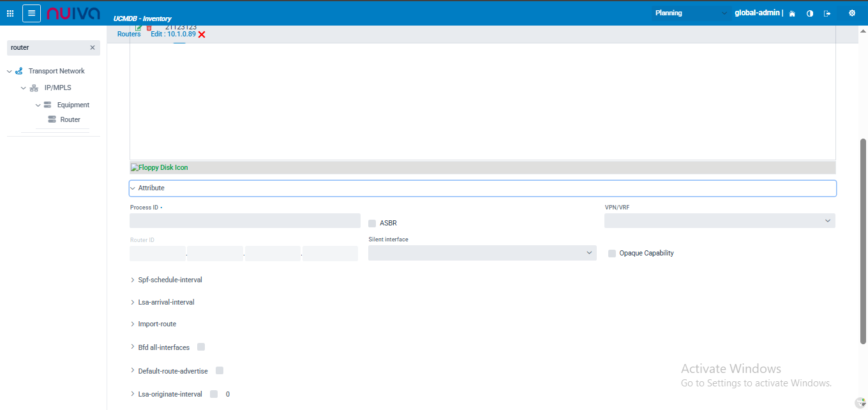Check the Default-route-advertise box
Viewport: 868px width, 410px height.
pos(220,371)
